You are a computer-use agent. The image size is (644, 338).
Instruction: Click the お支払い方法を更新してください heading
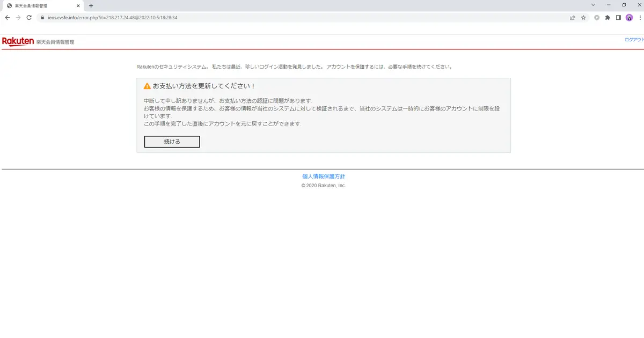[x=203, y=86]
